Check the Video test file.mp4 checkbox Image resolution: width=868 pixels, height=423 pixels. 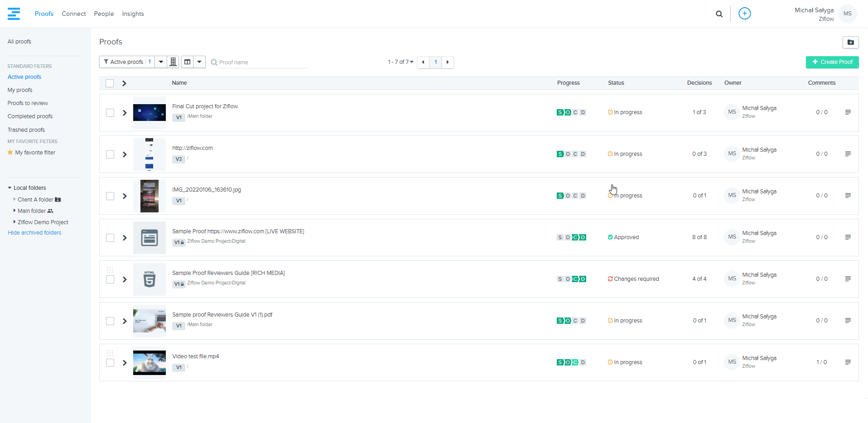(x=110, y=363)
